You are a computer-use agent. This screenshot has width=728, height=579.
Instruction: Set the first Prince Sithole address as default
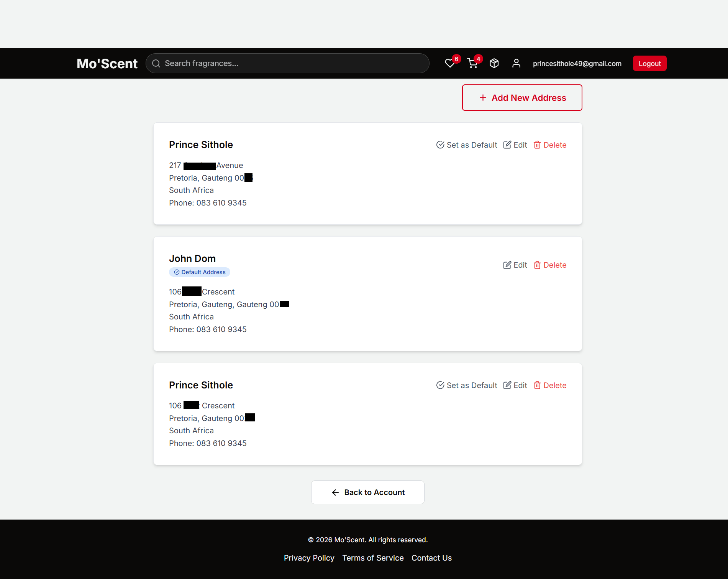tap(466, 145)
